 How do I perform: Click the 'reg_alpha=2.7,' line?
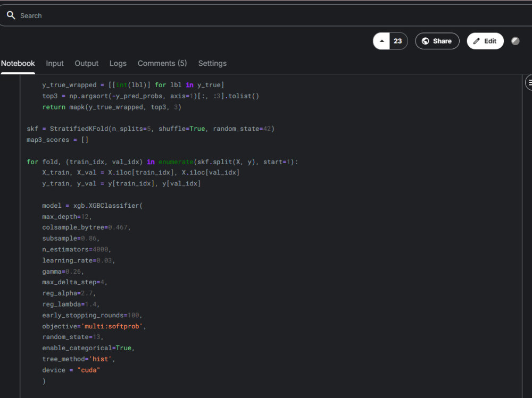tap(69, 293)
